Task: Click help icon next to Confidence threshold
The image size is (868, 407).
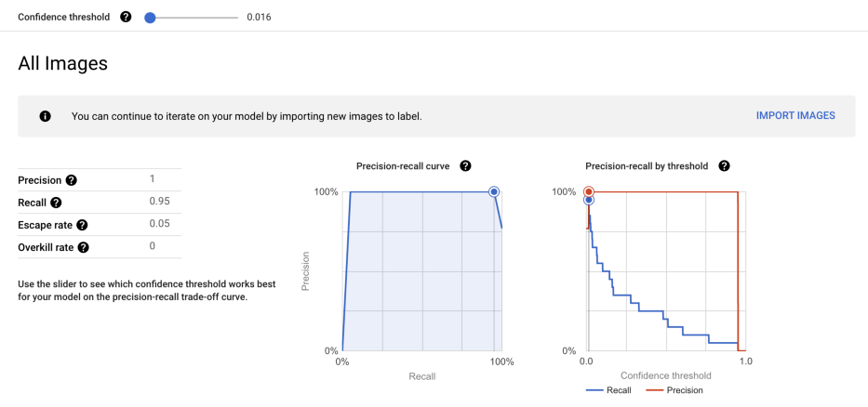Action: pos(126,18)
